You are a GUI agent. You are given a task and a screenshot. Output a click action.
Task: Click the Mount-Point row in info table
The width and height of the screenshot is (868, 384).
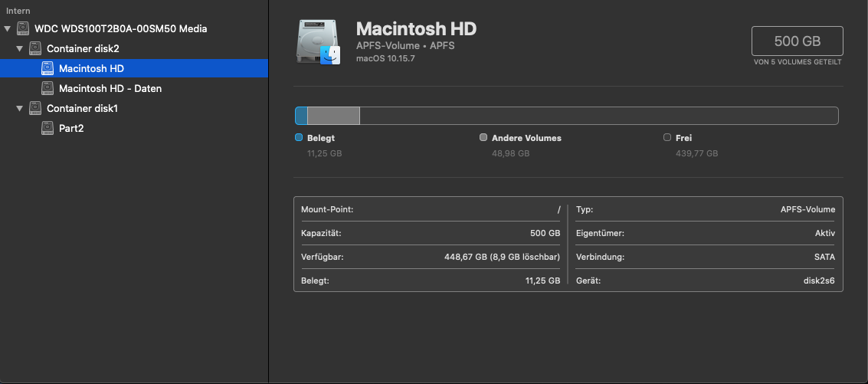[431, 209]
